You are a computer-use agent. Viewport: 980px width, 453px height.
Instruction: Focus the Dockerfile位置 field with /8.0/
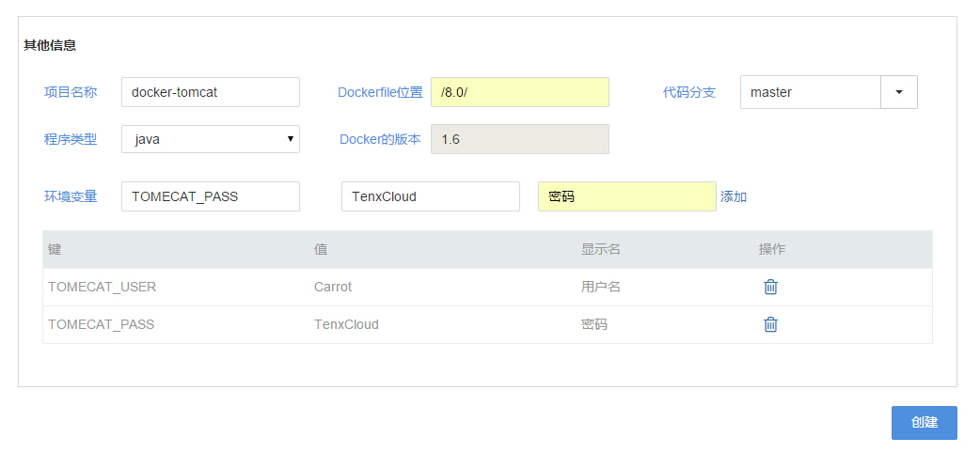pos(520,92)
